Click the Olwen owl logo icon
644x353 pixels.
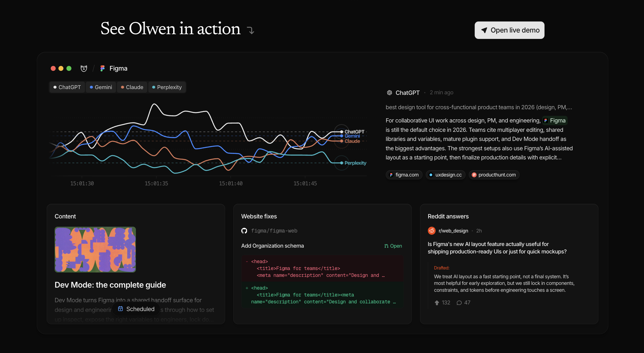(84, 68)
